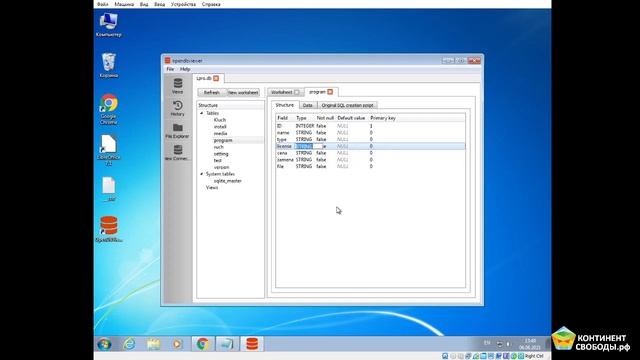Select the OpenDBViewer desktop shortcut
The width and height of the screenshot is (640, 360).
click(x=109, y=229)
